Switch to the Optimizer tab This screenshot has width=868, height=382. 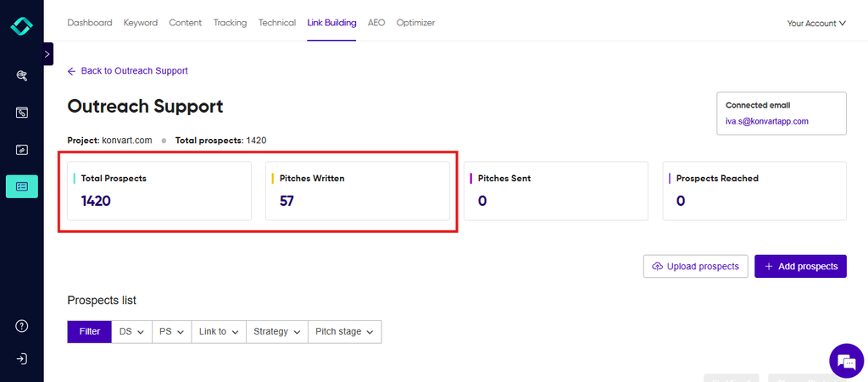(x=415, y=23)
